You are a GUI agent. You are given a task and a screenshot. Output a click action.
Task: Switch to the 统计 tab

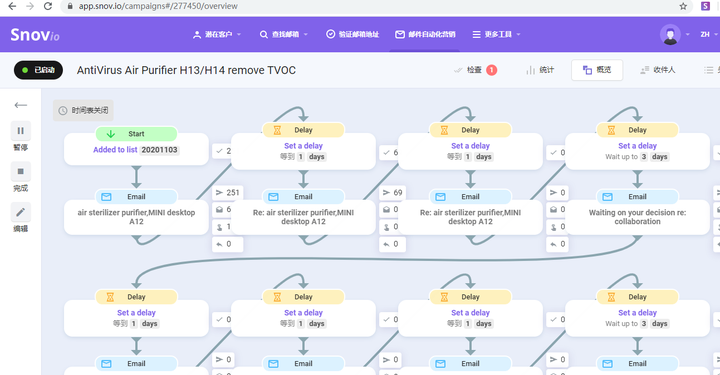pyautogui.click(x=540, y=70)
